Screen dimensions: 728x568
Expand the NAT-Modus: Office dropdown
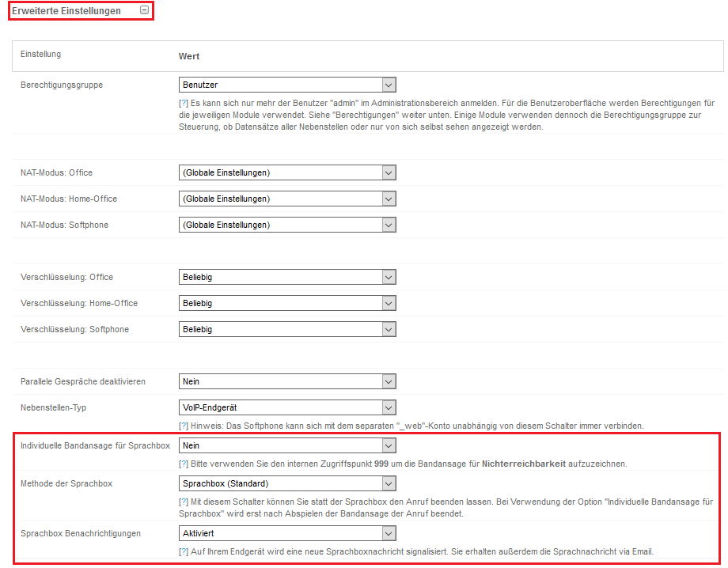coord(287,172)
